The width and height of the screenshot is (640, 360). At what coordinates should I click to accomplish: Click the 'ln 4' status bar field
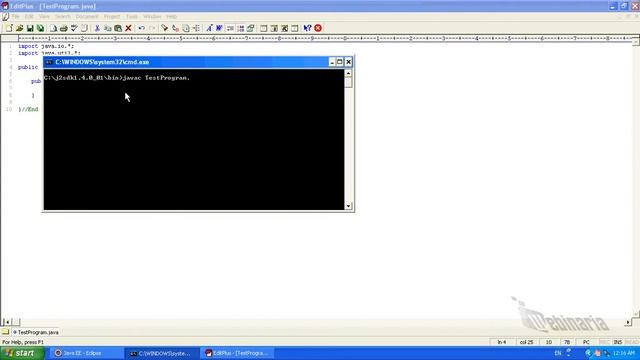pyautogui.click(x=502, y=342)
